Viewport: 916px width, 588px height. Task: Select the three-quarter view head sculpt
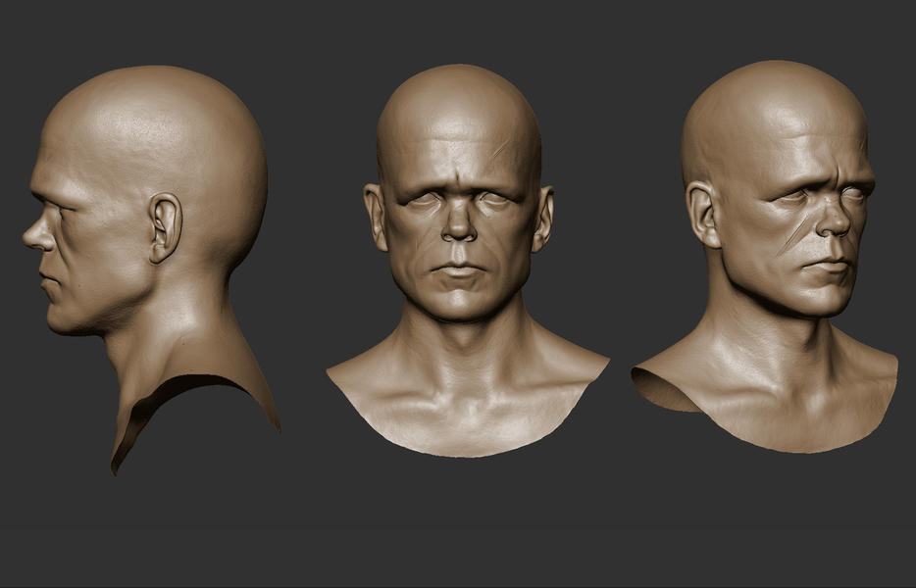coord(765,257)
